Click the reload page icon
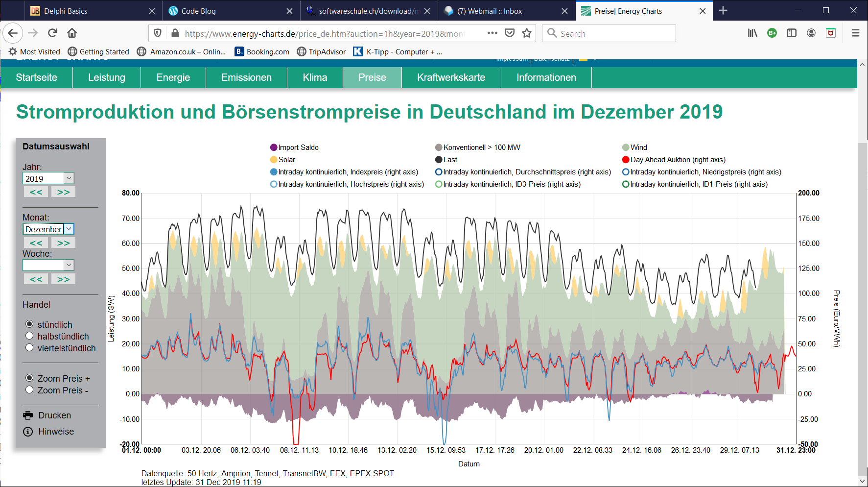868x487 pixels. coord(52,33)
